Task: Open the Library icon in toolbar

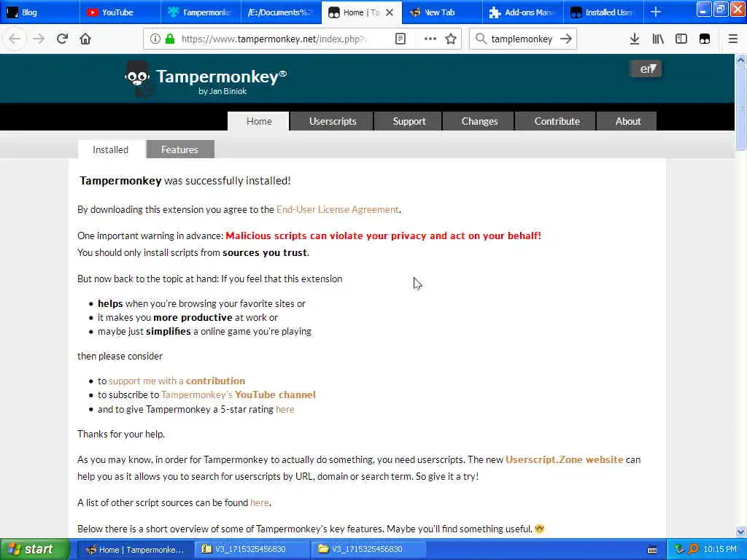Action: tap(658, 39)
